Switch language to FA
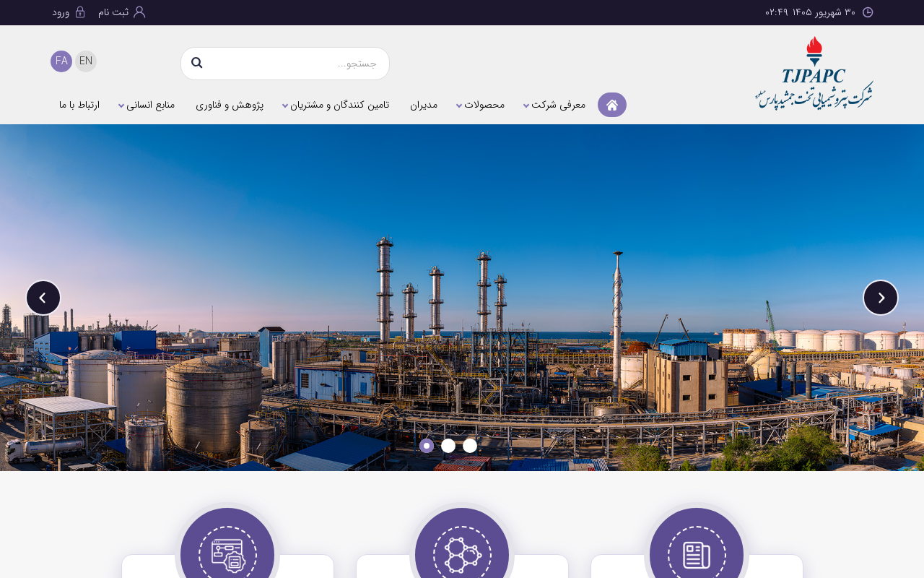 61,61
